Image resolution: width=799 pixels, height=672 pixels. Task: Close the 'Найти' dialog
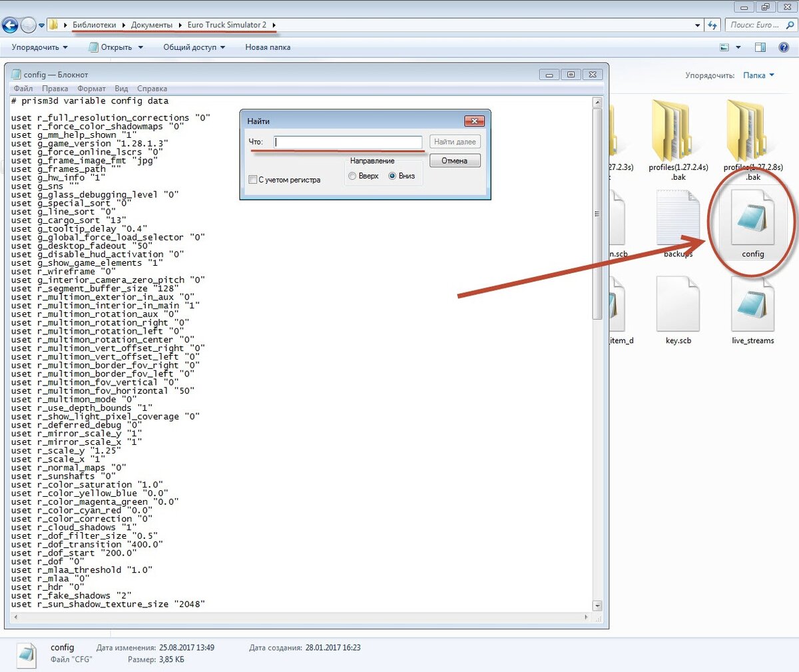tap(474, 121)
